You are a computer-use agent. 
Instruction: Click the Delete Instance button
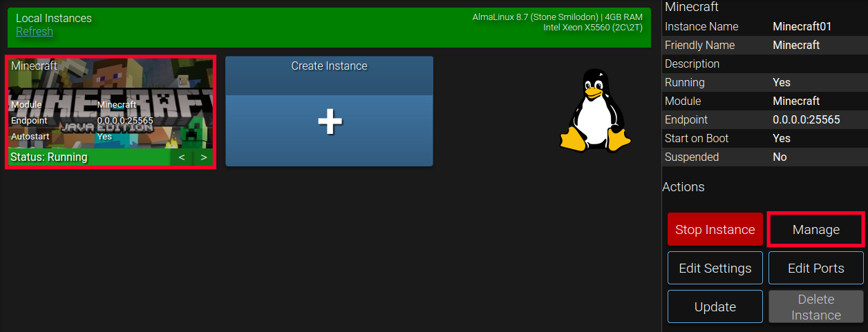pos(816,307)
